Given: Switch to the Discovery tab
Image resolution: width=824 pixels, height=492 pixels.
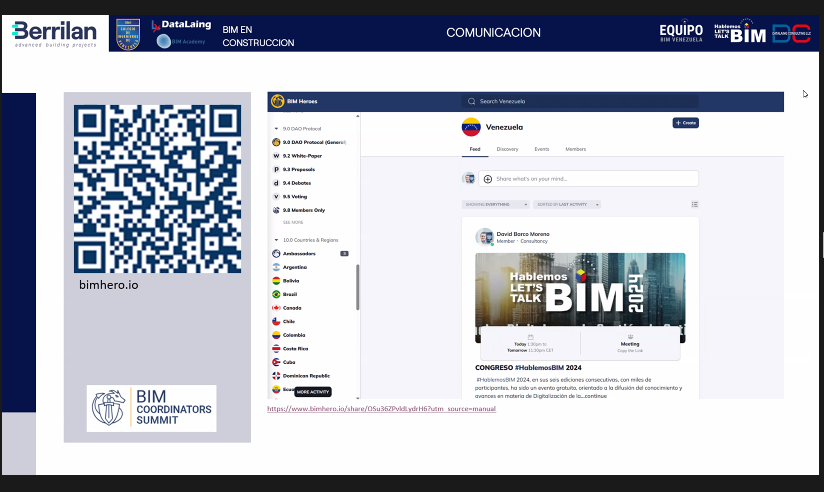Looking at the screenshot, I should tap(507, 149).
